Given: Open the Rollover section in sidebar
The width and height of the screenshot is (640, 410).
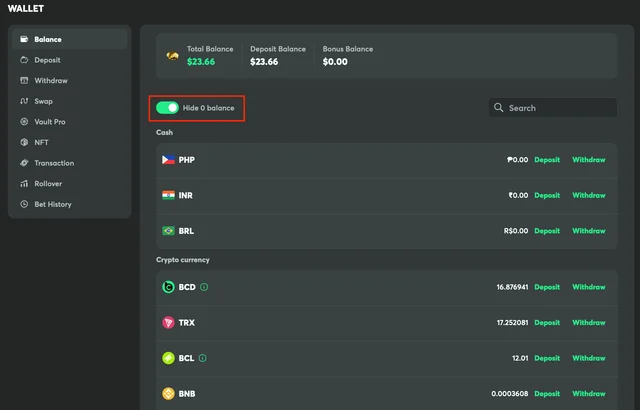Looking at the screenshot, I should point(69,184).
